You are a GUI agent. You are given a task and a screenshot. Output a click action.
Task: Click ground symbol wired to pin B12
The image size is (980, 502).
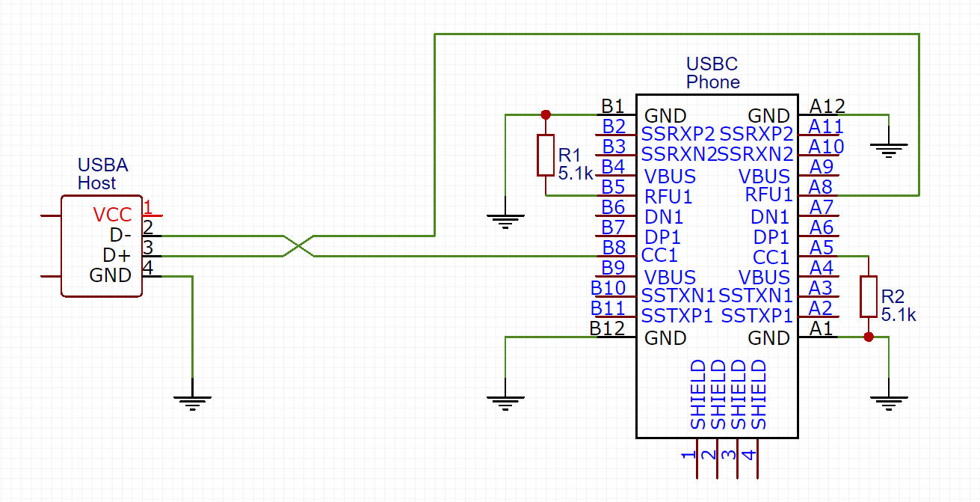pos(505,403)
